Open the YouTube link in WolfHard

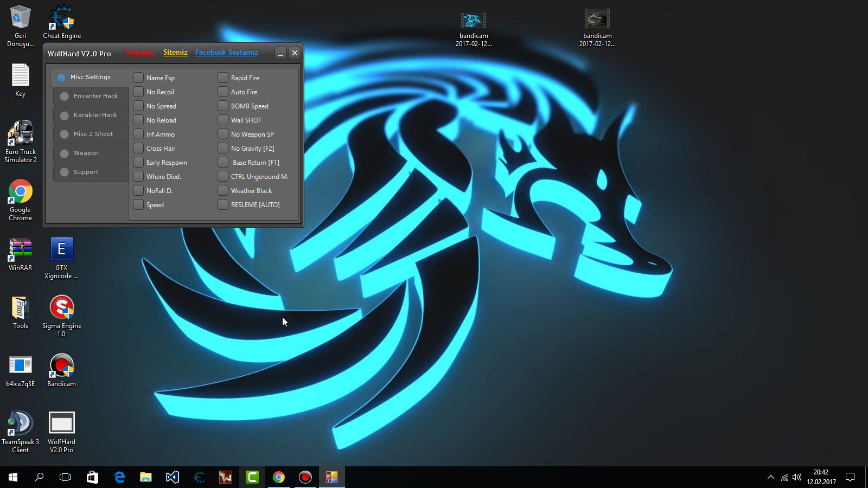139,53
